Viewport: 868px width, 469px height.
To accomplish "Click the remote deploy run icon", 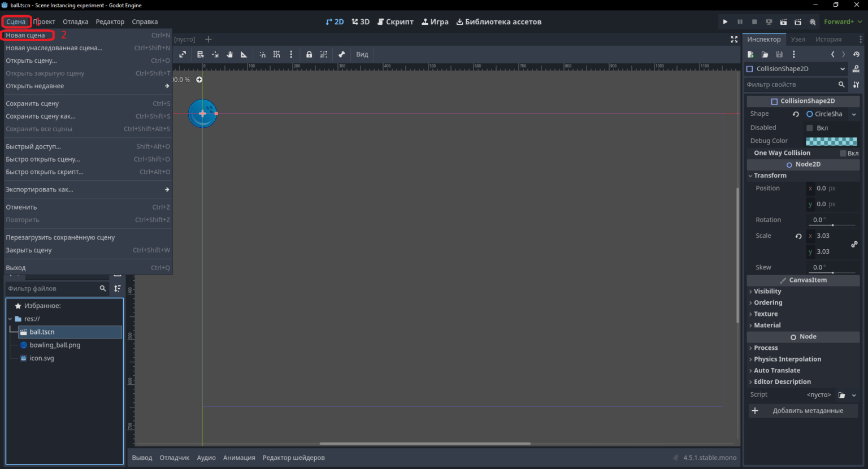I will click(769, 21).
